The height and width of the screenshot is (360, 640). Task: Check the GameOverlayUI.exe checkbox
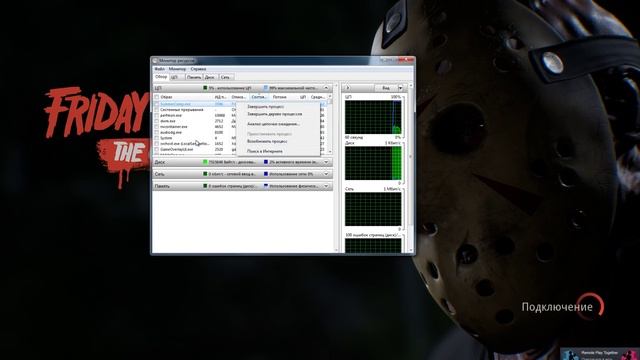pos(157,149)
